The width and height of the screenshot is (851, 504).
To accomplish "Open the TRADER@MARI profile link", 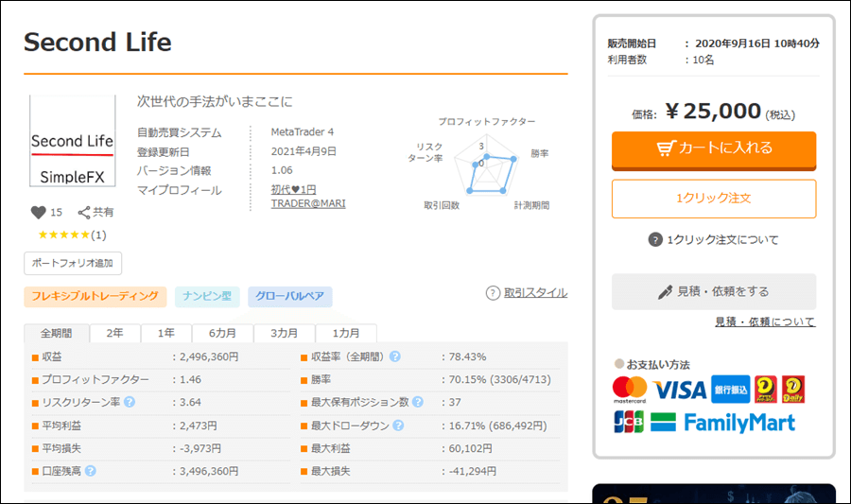I will click(x=307, y=203).
